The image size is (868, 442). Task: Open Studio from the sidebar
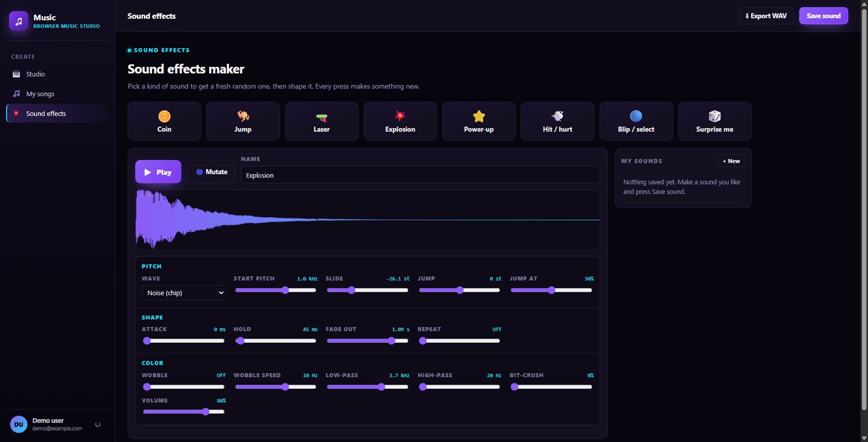click(57, 74)
